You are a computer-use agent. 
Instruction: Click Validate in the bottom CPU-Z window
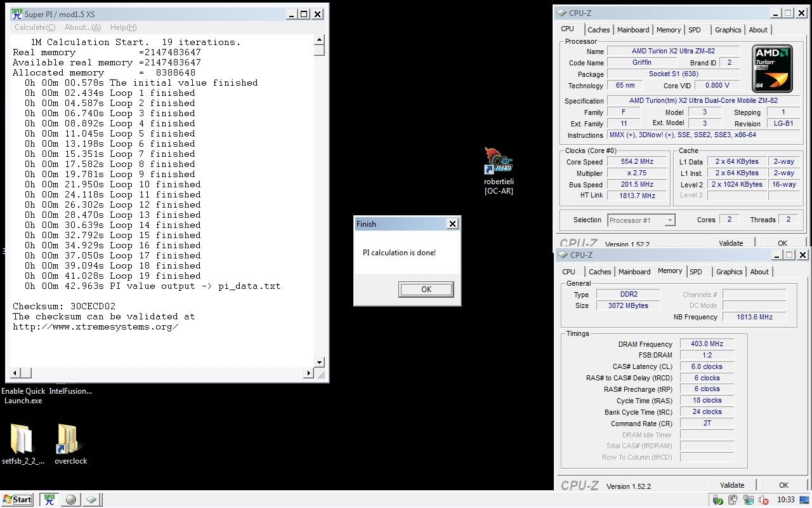coord(732,485)
